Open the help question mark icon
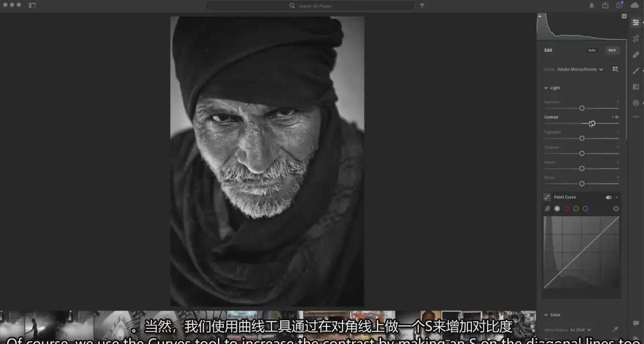This screenshot has height=344, width=644. click(x=619, y=6)
